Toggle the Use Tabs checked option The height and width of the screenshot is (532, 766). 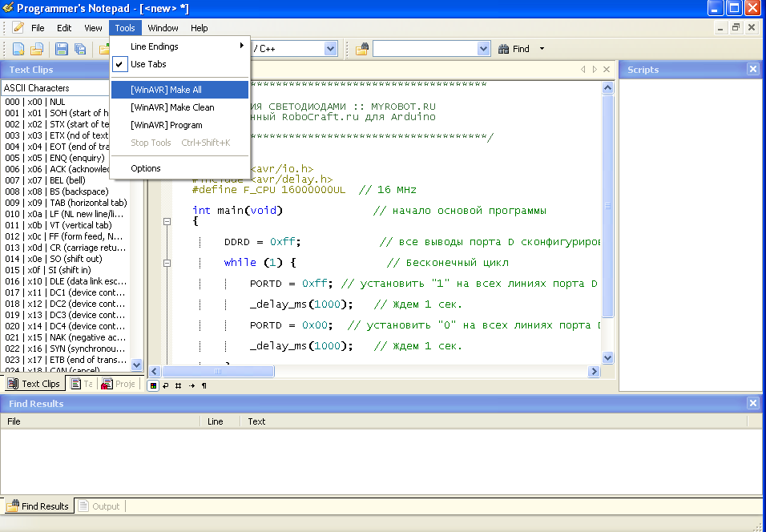pyautogui.click(x=148, y=64)
